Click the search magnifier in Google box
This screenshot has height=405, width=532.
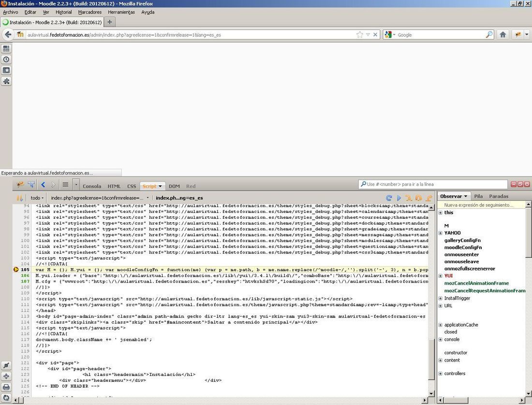click(489, 35)
